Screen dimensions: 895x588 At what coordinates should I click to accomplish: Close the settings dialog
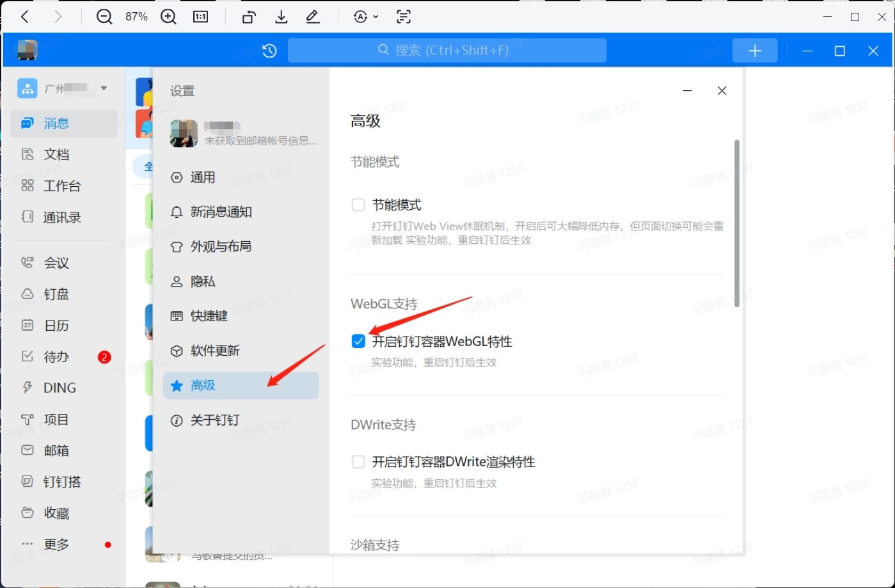coord(722,91)
